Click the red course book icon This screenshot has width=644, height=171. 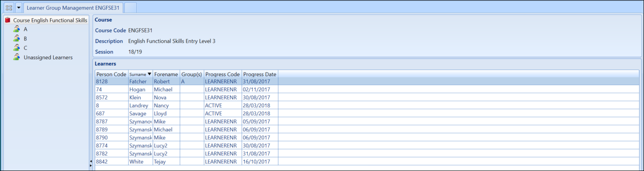pyautogui.click(x=8, y=20)
